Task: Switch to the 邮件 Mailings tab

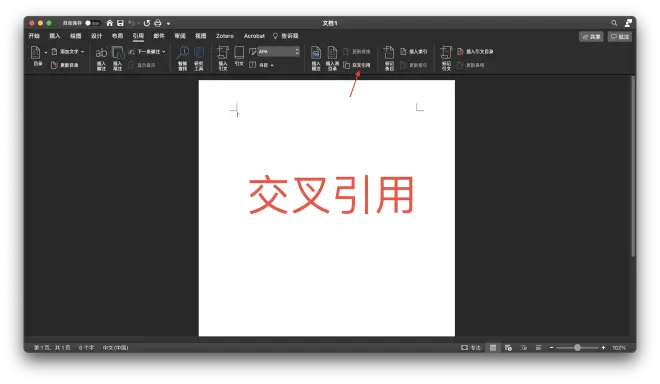Action: click(159, 36)
